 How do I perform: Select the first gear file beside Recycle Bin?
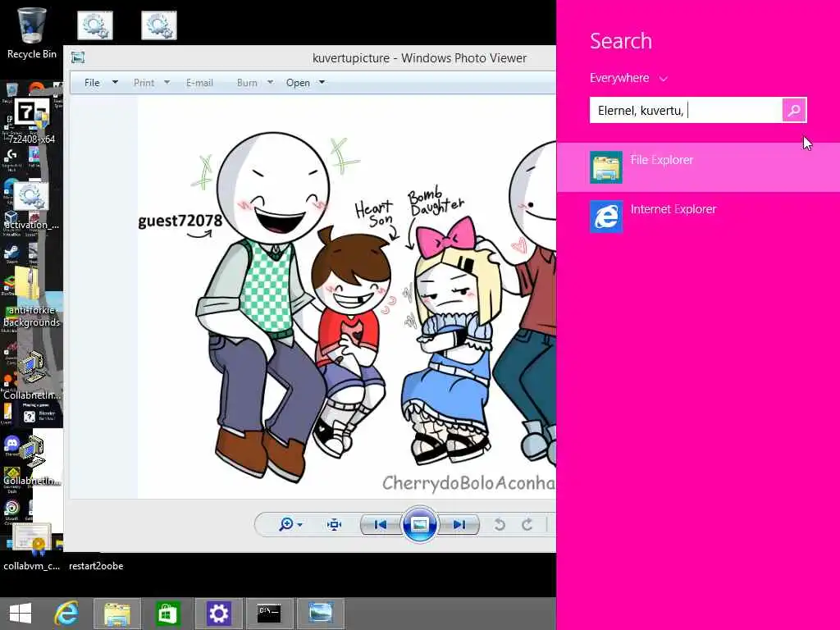pos(95,25)
